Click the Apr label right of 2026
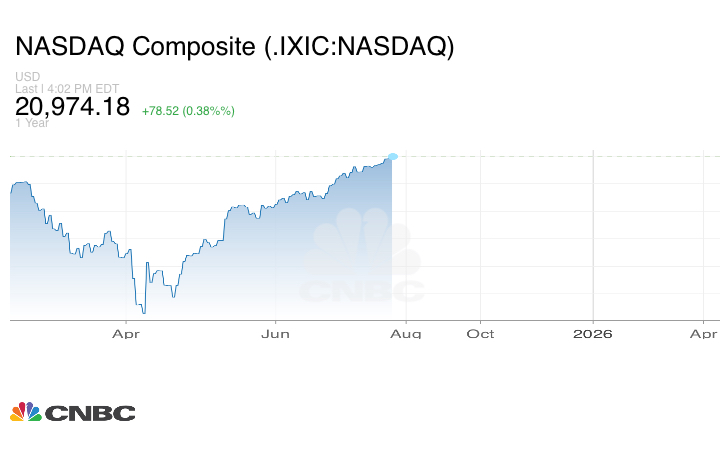Viewport: 720px width, 450px height. [705, 333]
